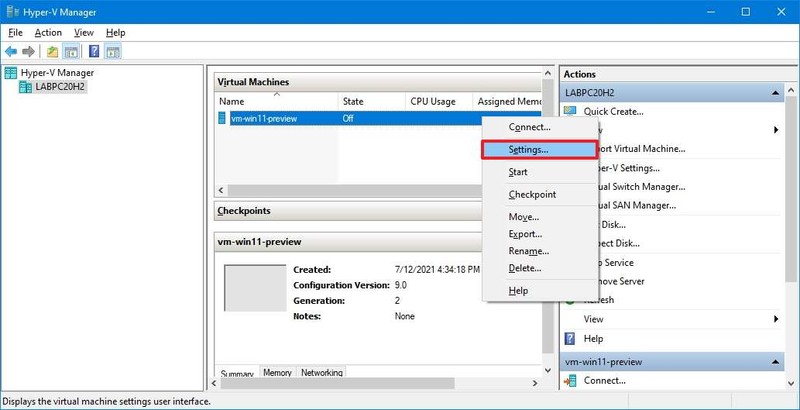This screenshot has height=410, width=800.
Task: Click the Connect icon under vm-win11-preview actions
Action: pos(570,380)
